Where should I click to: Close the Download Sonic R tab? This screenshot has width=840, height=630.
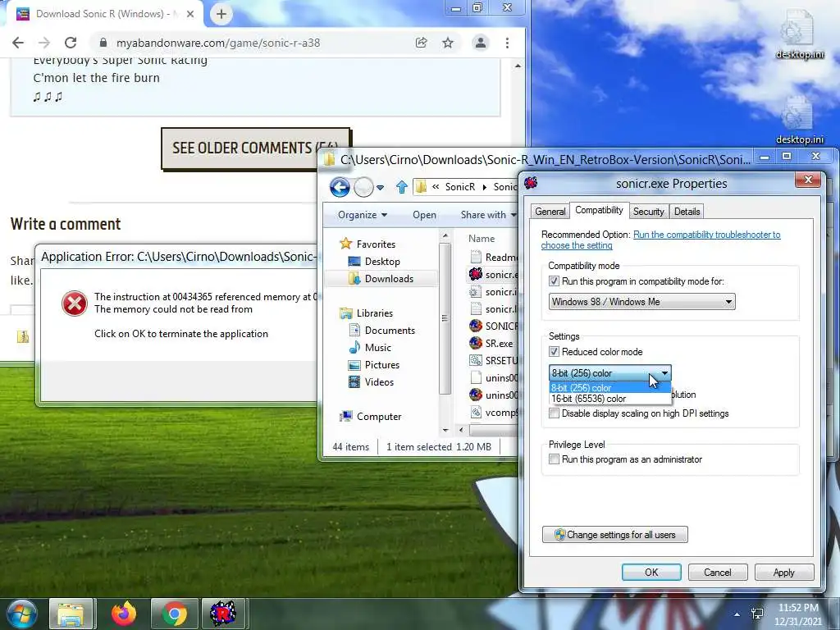(190, 14)
